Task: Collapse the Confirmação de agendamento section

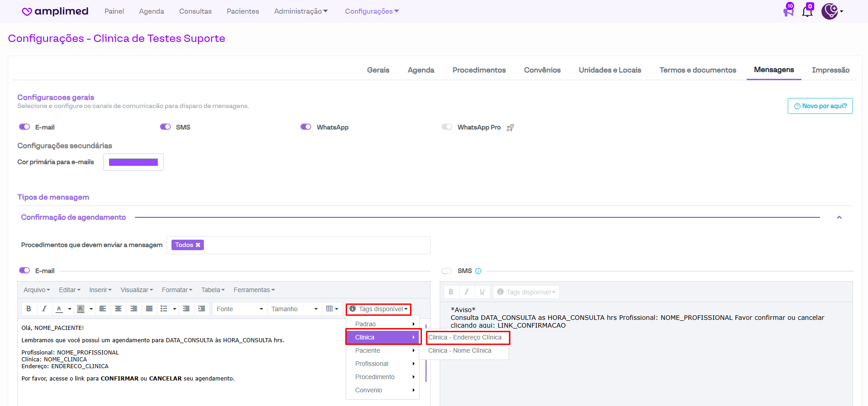Action: (839, 217)
